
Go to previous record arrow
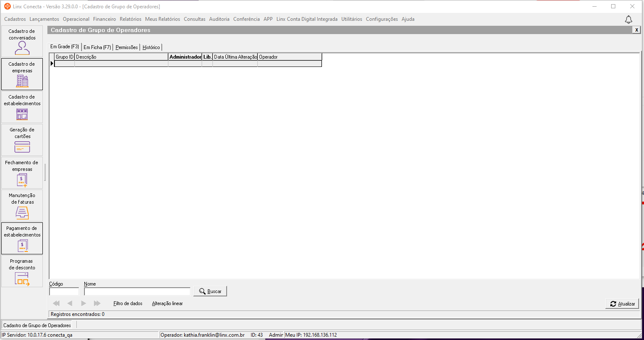(x=70, y=303)
